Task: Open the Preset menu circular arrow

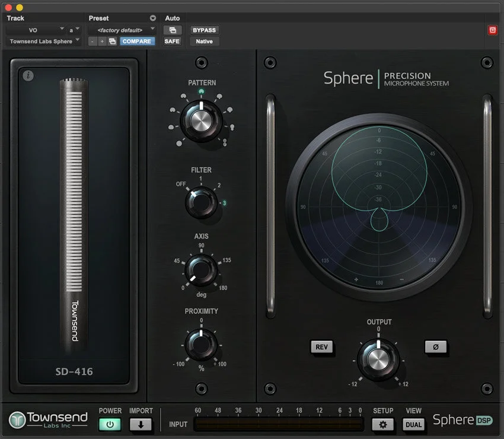Action: [x=153, y=18]
